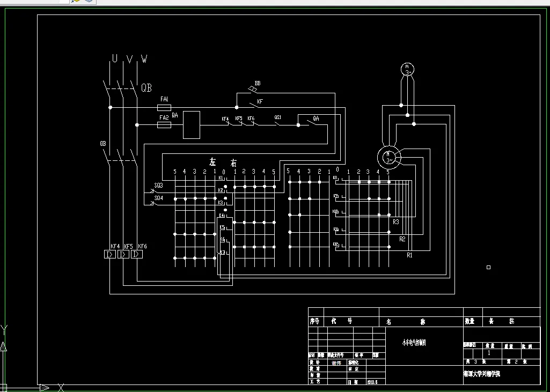Click the 2010.6 date value

pyautogui.click(x=372, y=382)
